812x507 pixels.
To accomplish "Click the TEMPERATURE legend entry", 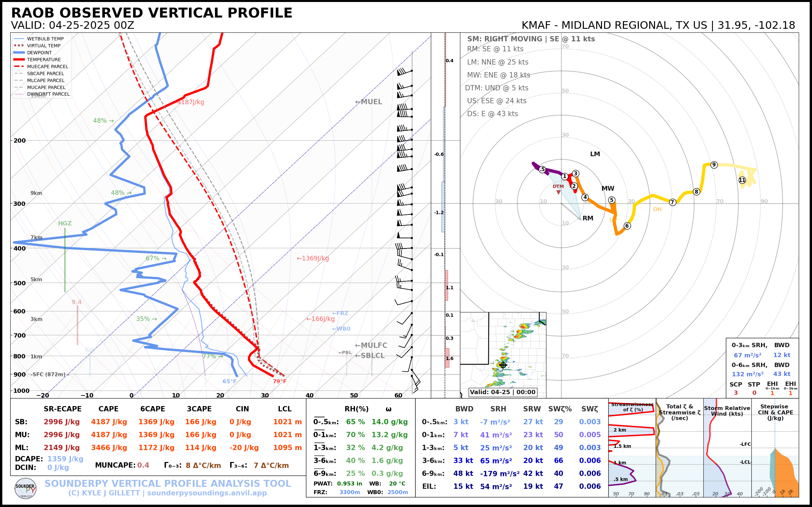I will [x=44, y=60].
